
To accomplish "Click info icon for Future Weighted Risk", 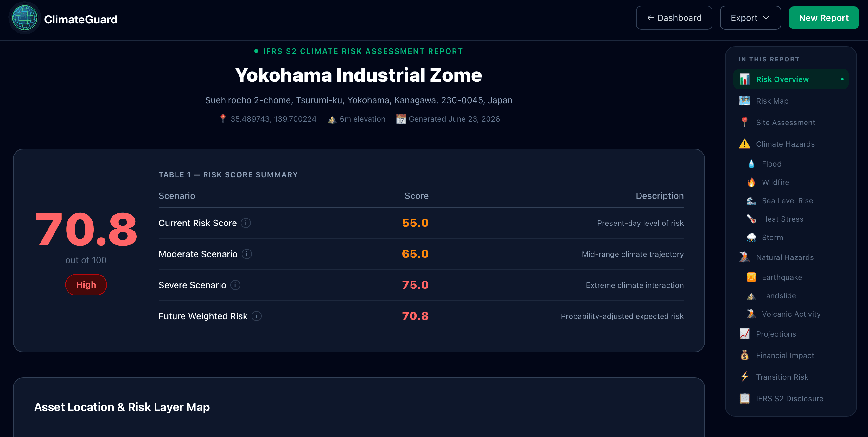I will tap(256, 316).
